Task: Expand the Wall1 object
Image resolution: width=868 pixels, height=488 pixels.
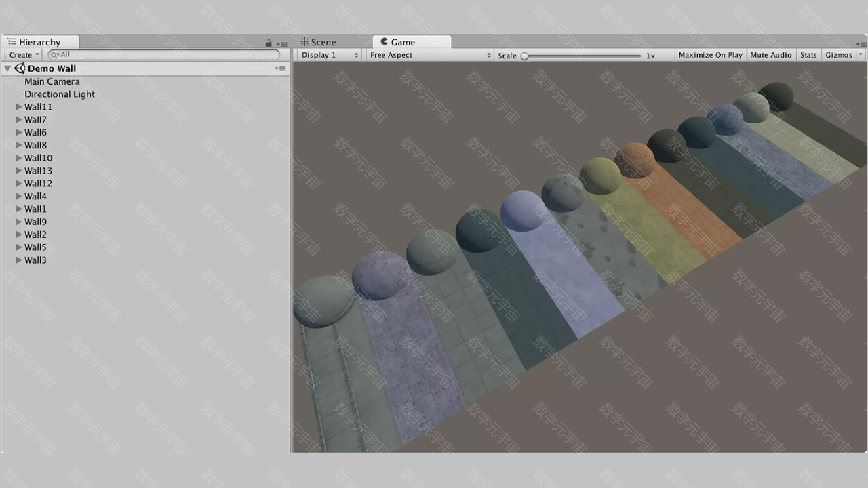Action: point(19,209)
